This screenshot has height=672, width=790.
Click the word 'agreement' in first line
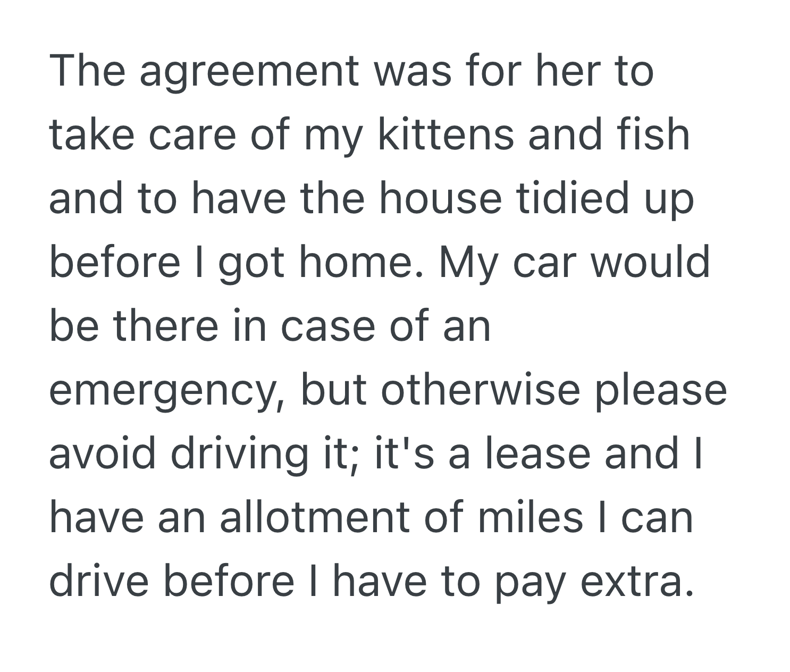[249, 73]
